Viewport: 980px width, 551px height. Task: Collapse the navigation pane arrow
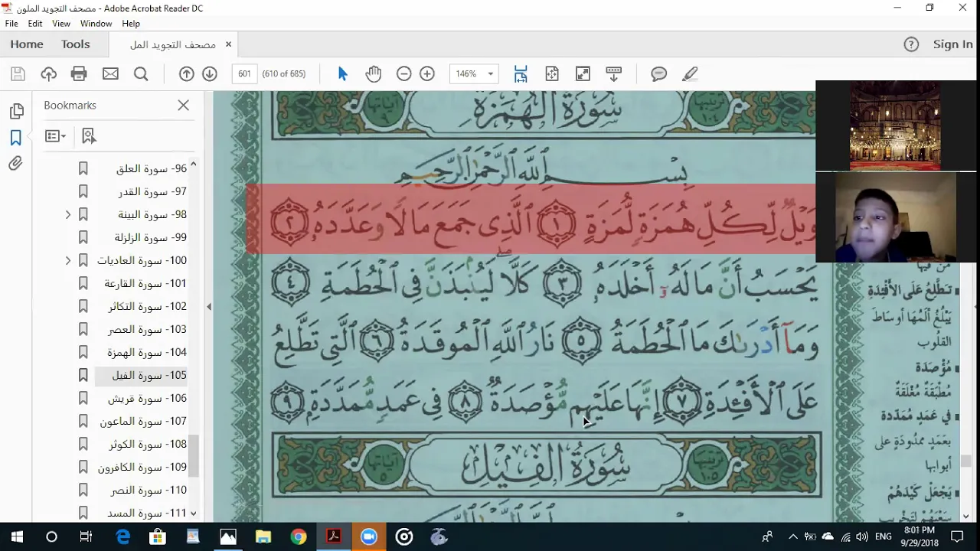208,307
